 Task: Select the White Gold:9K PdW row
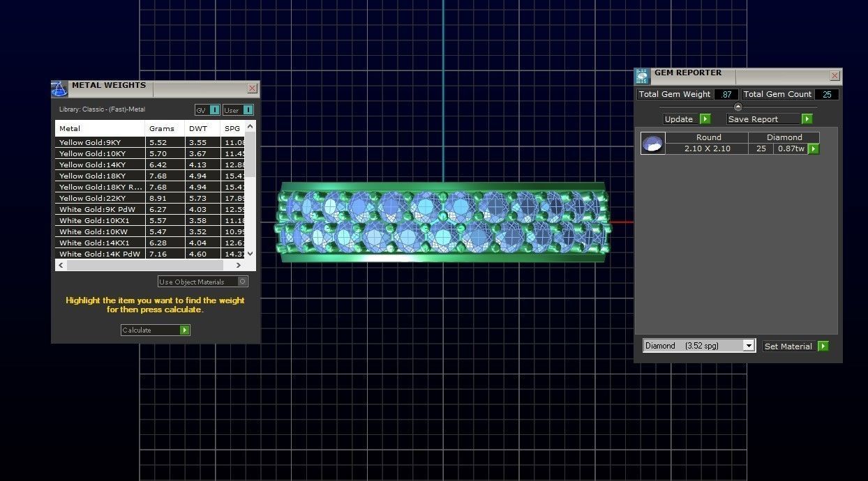click(150, 209)
